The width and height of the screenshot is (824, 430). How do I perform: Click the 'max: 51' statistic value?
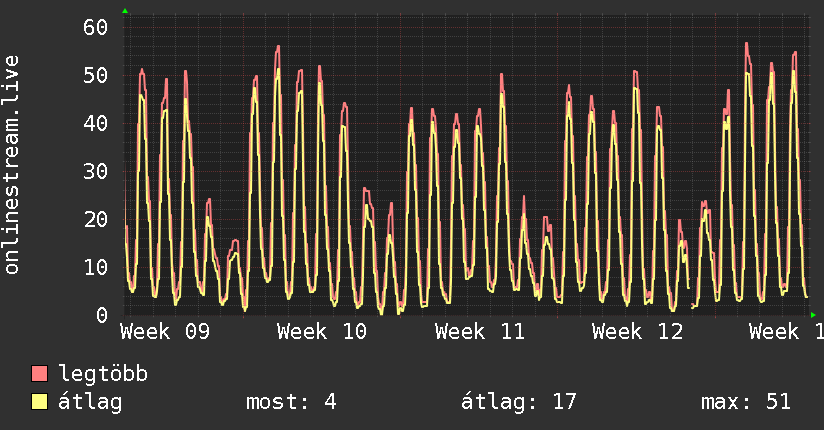point(746,402)
